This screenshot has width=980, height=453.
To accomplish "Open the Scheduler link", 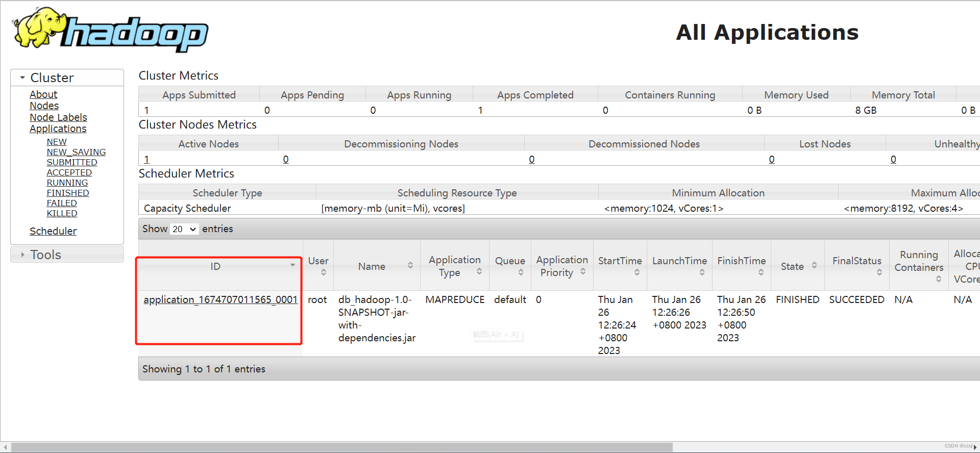I will 53,231.
